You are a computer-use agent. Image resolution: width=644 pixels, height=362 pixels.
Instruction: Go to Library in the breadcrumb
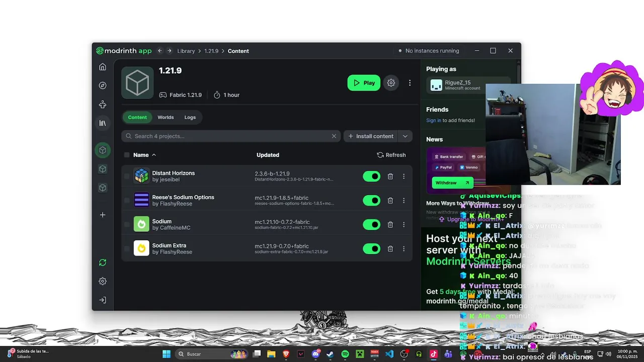[x=186, y=51]
